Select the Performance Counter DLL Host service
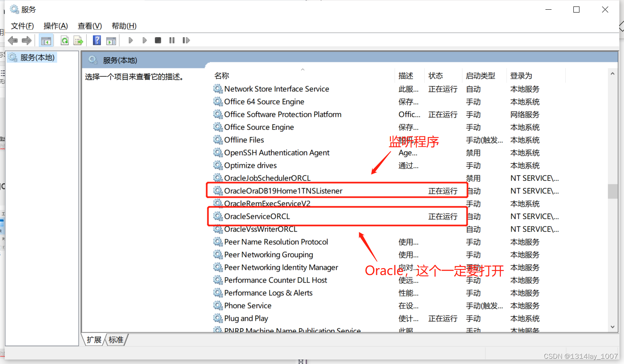This screenshot has height=364, width=624. 275,280
